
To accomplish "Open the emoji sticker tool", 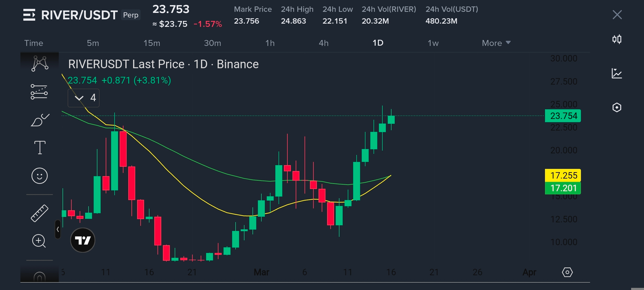I will [39, 176].
